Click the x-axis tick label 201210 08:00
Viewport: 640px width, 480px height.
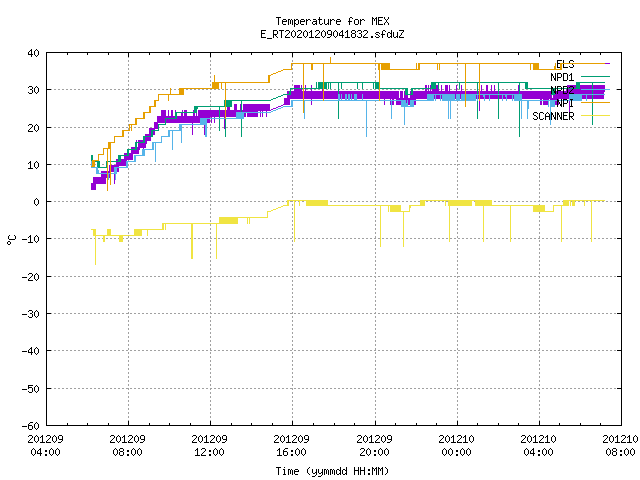point(620,445)
